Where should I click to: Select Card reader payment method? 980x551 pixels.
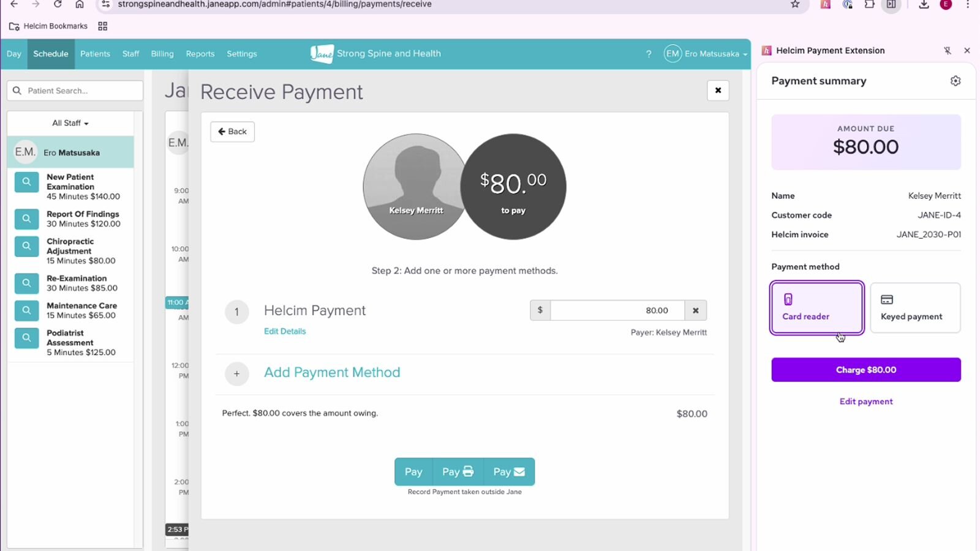[x=816, y=308]
